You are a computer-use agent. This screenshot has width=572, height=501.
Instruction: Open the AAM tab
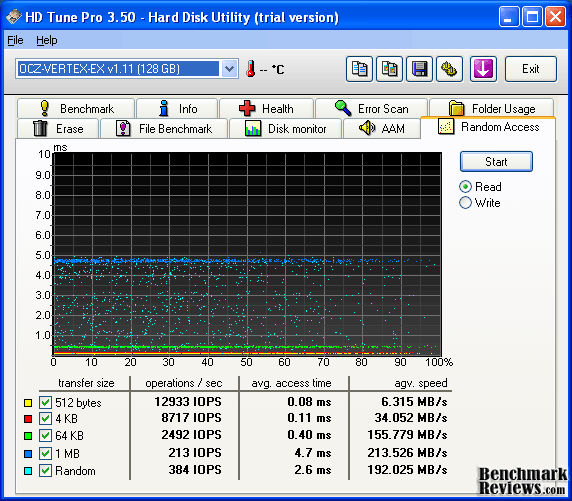pyautogui.click(x=382, y=128)
